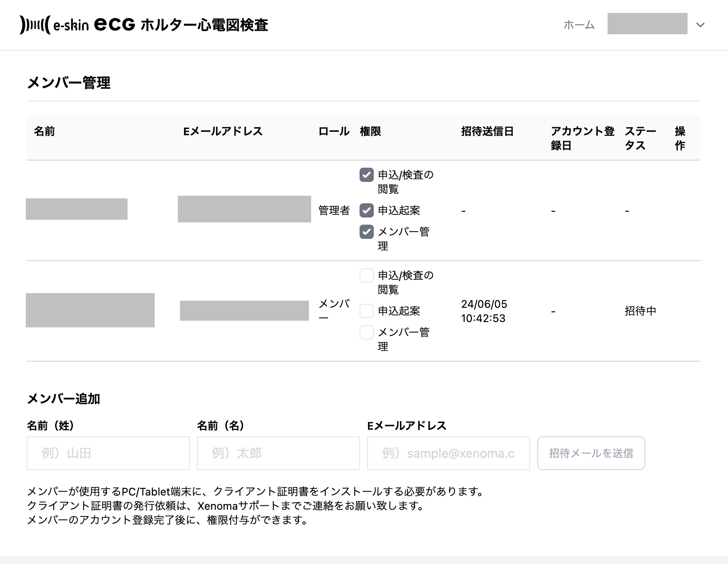Image resolution: width=728 pixels, height=564 pixels.
Task: Enable メンバー管理 for the invited member
Action: click(x=366, y=332)
